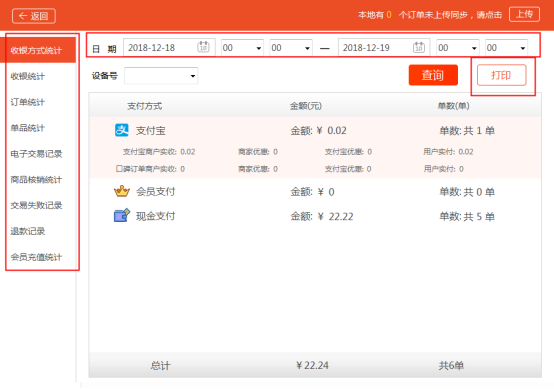
Task: Select the 会员支付 payment row label
Action: [x=155, y=191]
